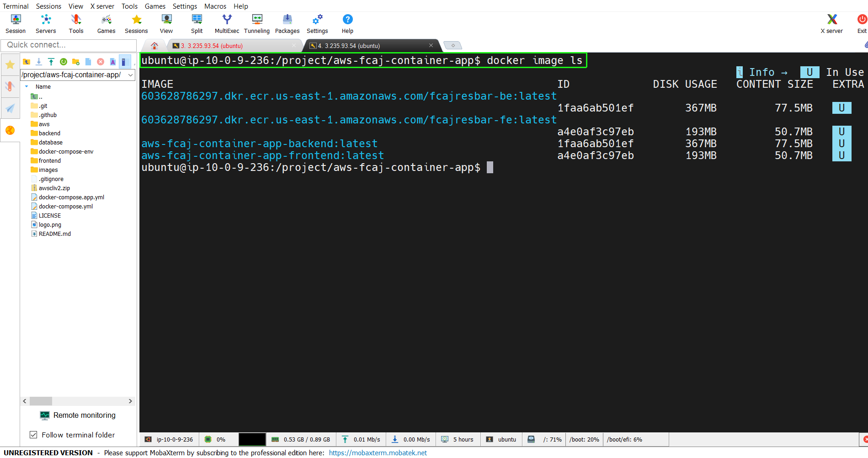
Task: Click the Quick connect input field
Action: (69, 45)
